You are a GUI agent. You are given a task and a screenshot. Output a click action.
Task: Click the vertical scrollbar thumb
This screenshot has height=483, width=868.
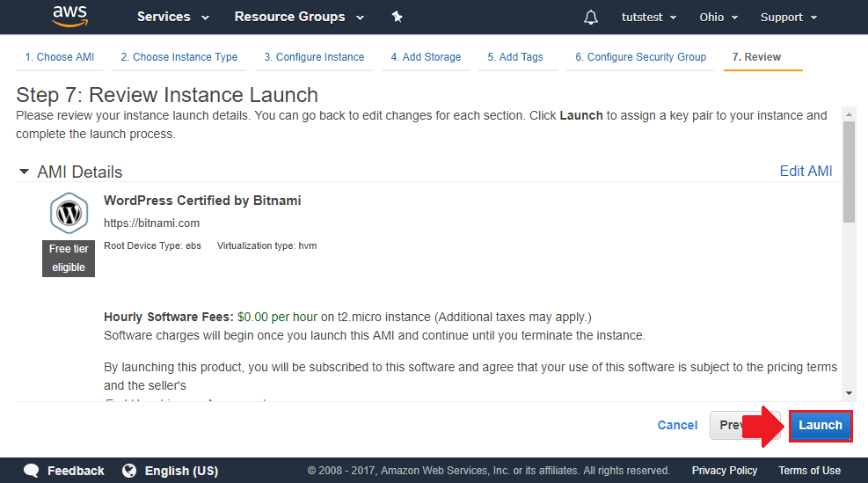tap(849, 172)
